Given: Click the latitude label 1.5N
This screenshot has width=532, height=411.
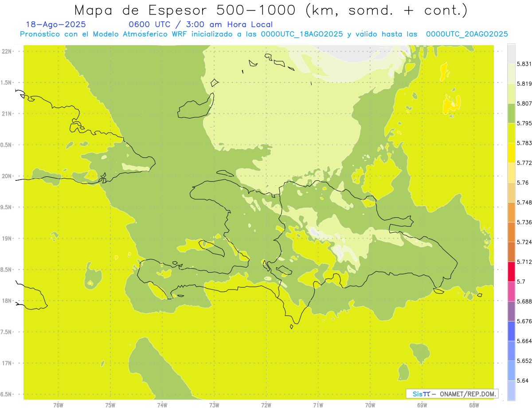Looking at the screenshot, I should 7,82.
